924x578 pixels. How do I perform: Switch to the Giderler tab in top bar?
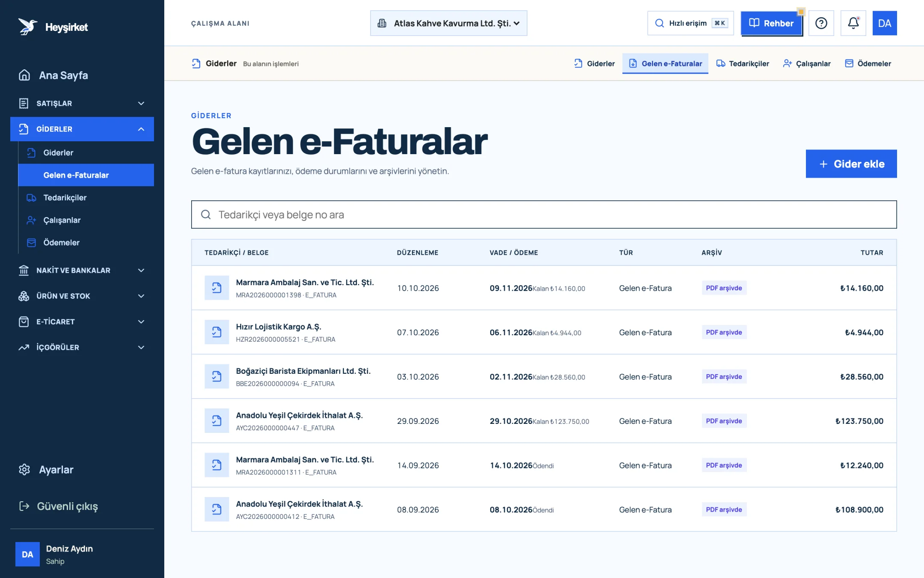click(594, 63)
